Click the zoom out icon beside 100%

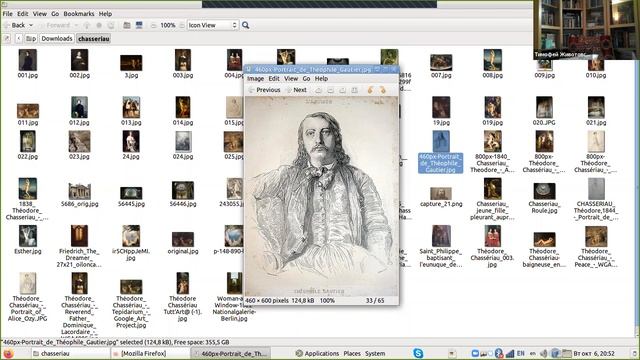coord(153,25)
